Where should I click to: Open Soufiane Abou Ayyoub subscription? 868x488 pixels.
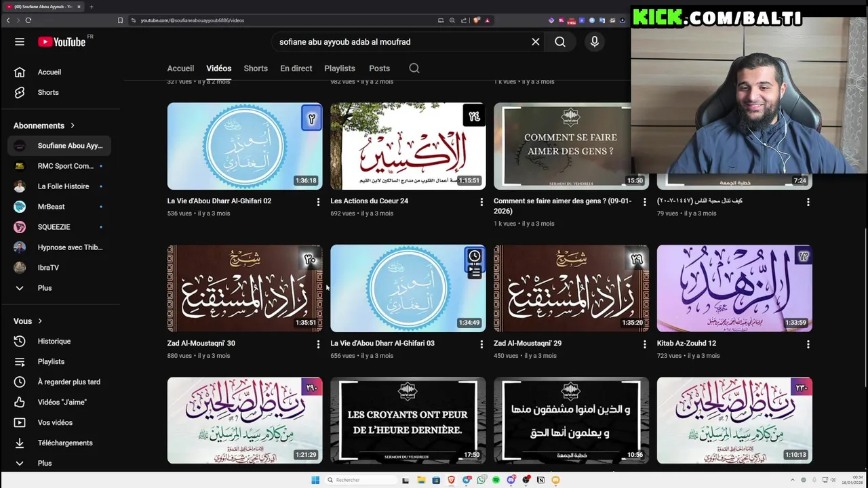click(x=60, y=146)
